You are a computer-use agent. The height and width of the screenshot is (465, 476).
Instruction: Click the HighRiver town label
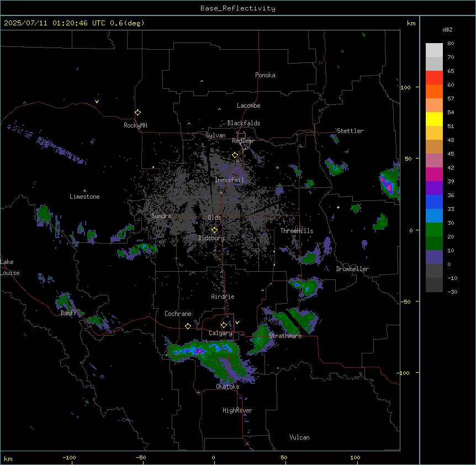[237, 410]
